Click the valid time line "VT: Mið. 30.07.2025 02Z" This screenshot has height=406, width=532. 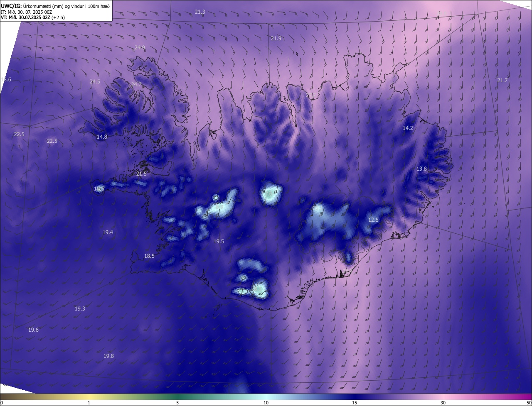tap(25, 17)
